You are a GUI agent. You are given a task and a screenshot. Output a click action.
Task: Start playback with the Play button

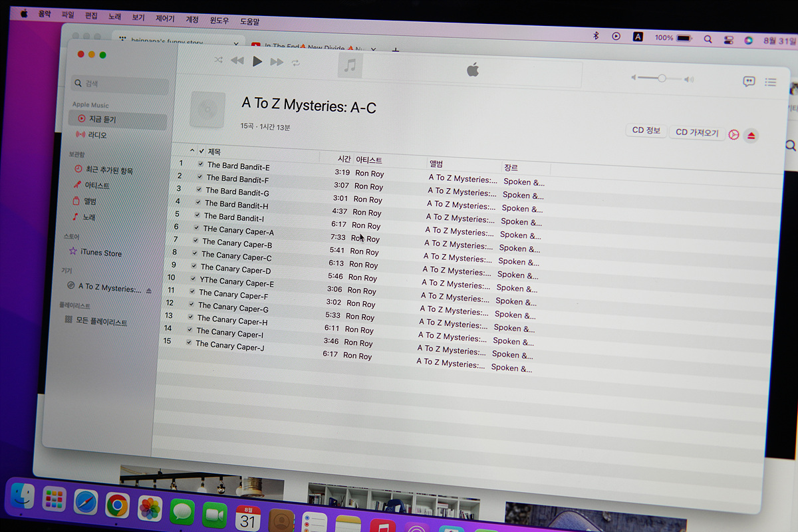(257, 62)
